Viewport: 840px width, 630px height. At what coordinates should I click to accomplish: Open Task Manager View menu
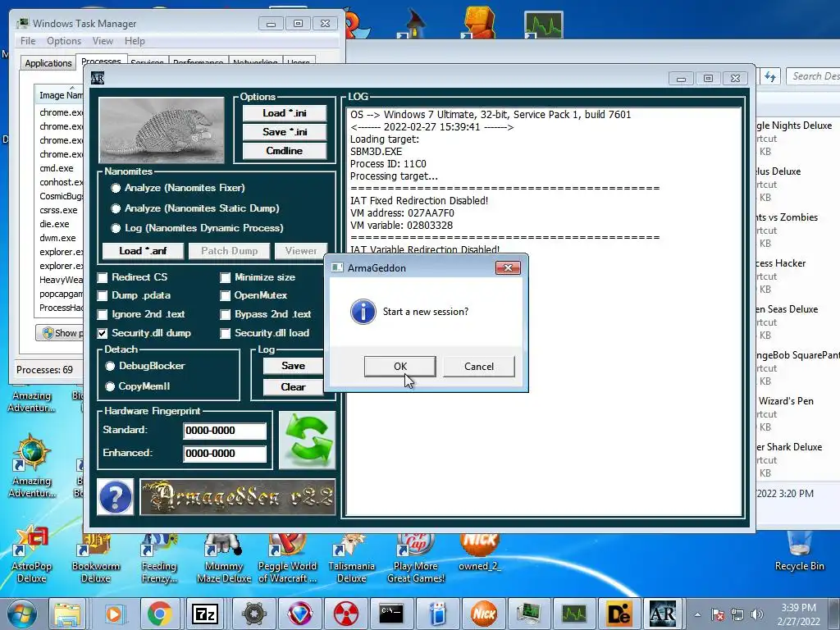pos(103,41)
